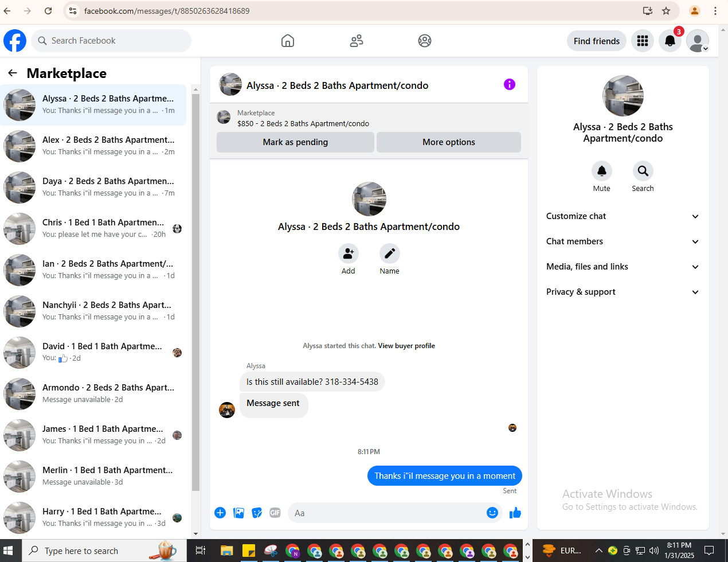
Task: Expand the Privacy & support section
Action: (x=623, y=292)
